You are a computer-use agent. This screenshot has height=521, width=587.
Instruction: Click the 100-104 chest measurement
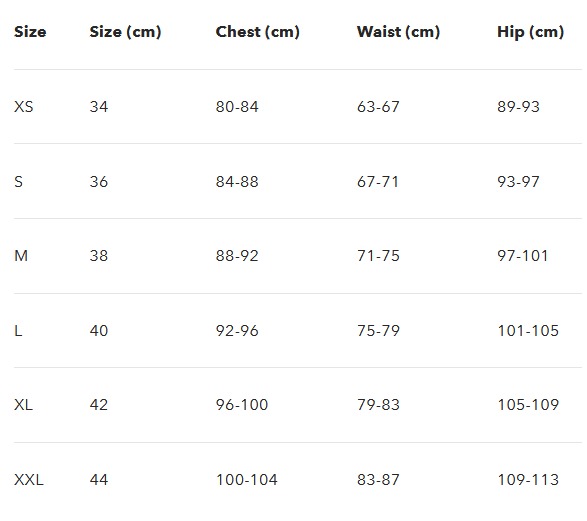tap(247, 479)
